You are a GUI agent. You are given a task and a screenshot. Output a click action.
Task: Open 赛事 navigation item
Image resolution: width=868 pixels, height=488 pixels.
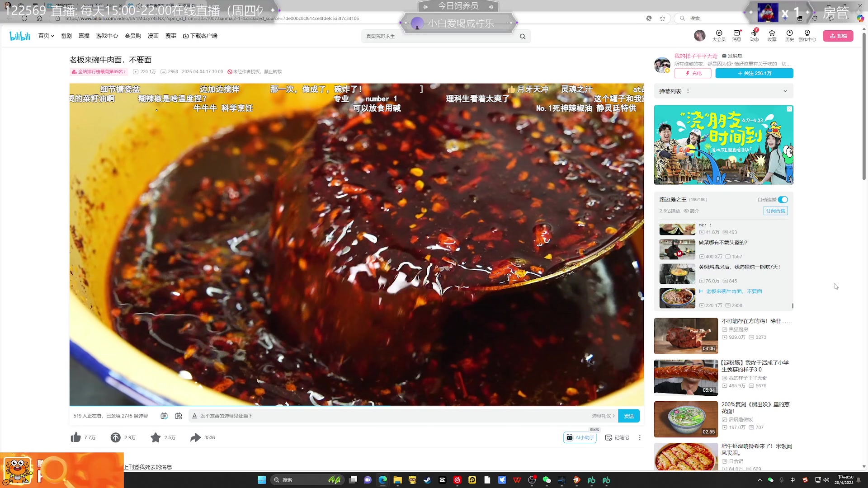click(171, 36)
